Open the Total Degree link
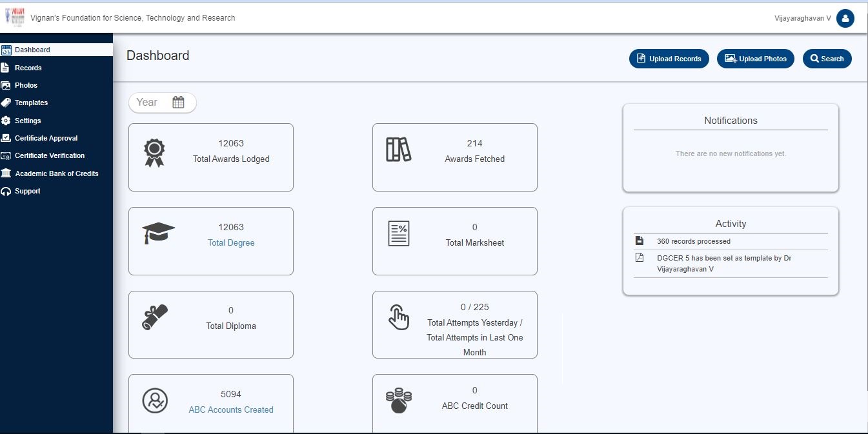 (x=231, y=243)
